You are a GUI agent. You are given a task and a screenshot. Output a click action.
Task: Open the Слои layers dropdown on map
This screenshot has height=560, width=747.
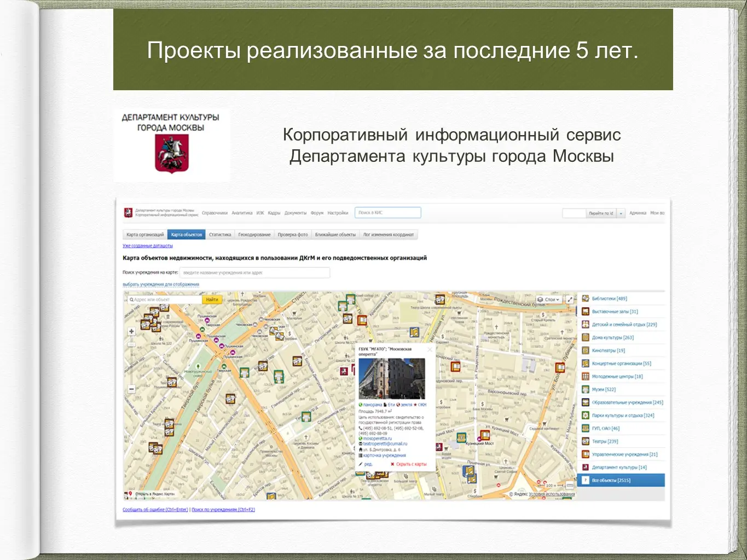pyautogui.click(x=549, y=300)
